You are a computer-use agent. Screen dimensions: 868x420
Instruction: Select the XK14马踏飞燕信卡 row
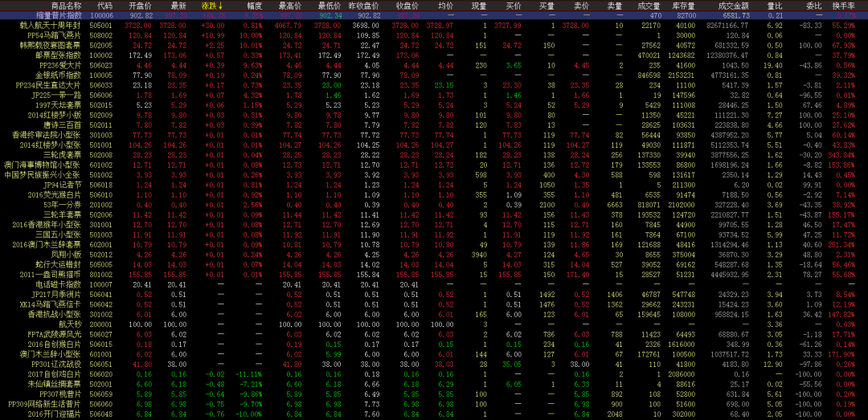point(434,304)
